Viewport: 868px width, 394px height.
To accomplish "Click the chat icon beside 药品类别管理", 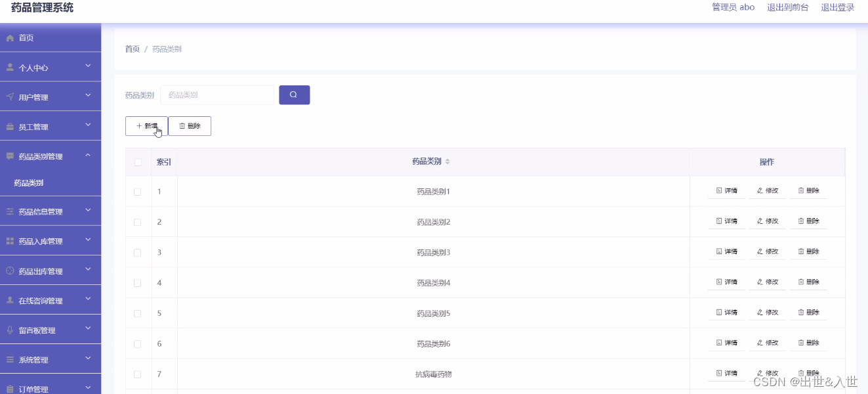I will click(x=10, y=156).
